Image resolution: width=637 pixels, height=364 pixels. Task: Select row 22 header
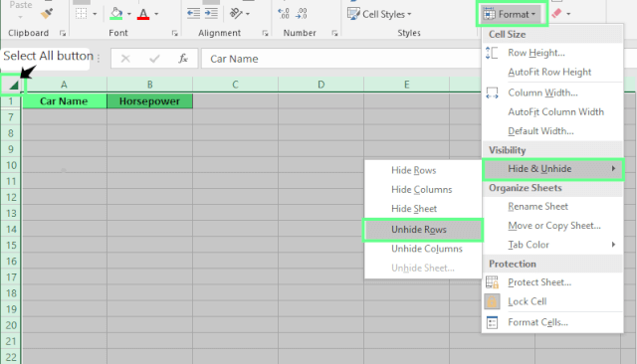click(x=11, y=357)
